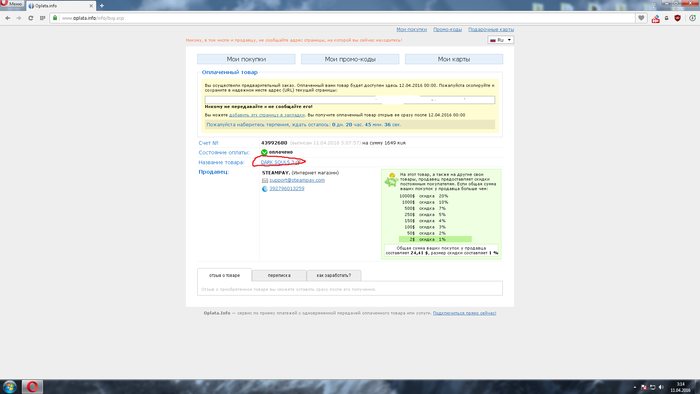Viewport: 700px width, 394px height.
Task: Click the Мои покупки large button
Action: click(246, 59)
